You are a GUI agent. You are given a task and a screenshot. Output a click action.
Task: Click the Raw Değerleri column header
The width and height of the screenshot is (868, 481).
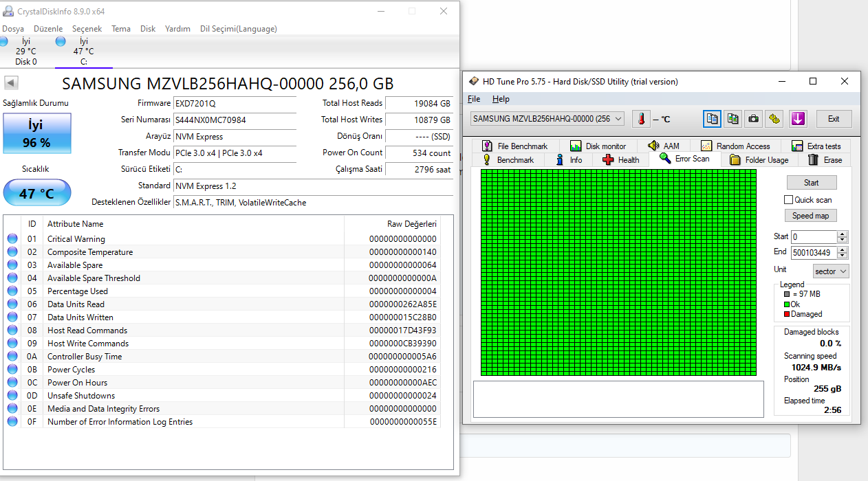(391, 224)
